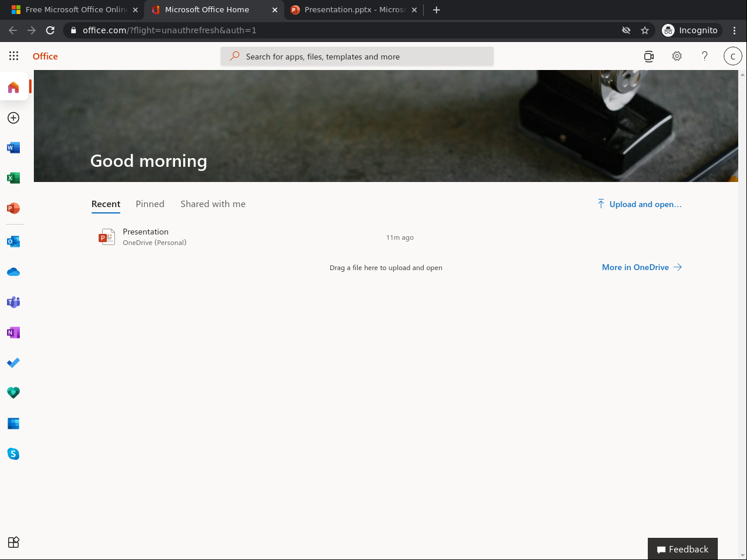Open the app launcher waffle icon
747x560 pixels.
coord(13,56)
